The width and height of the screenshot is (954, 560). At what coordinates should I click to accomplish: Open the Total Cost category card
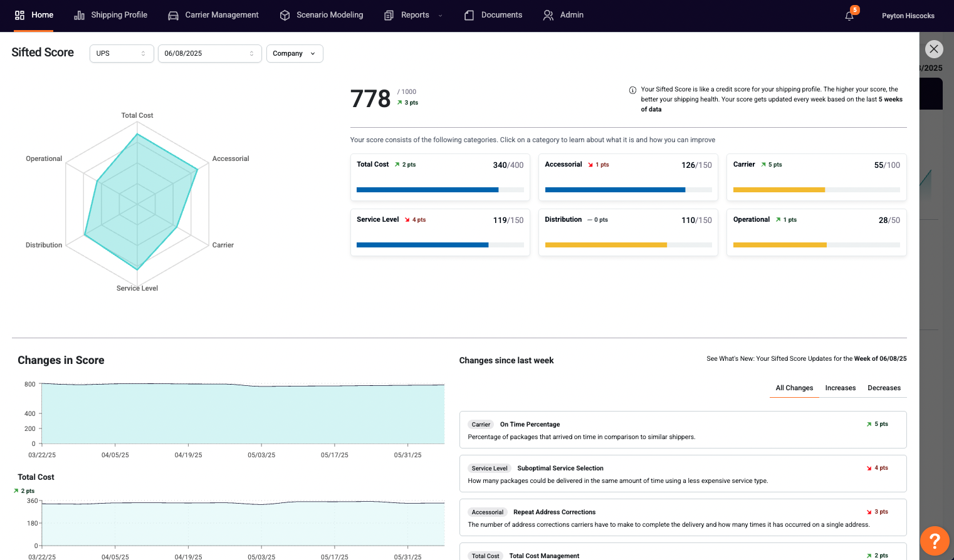tap(440, 177)
